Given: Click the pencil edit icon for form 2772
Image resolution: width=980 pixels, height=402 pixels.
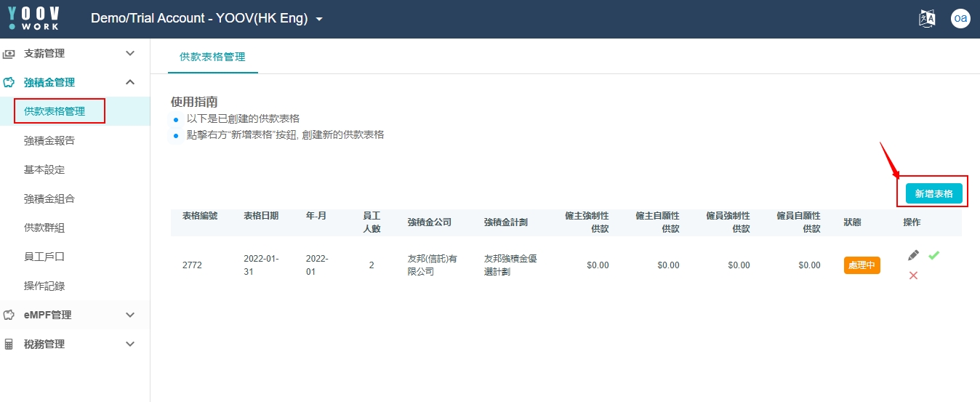Looking at the screenshot, I should tap(913, 255).
